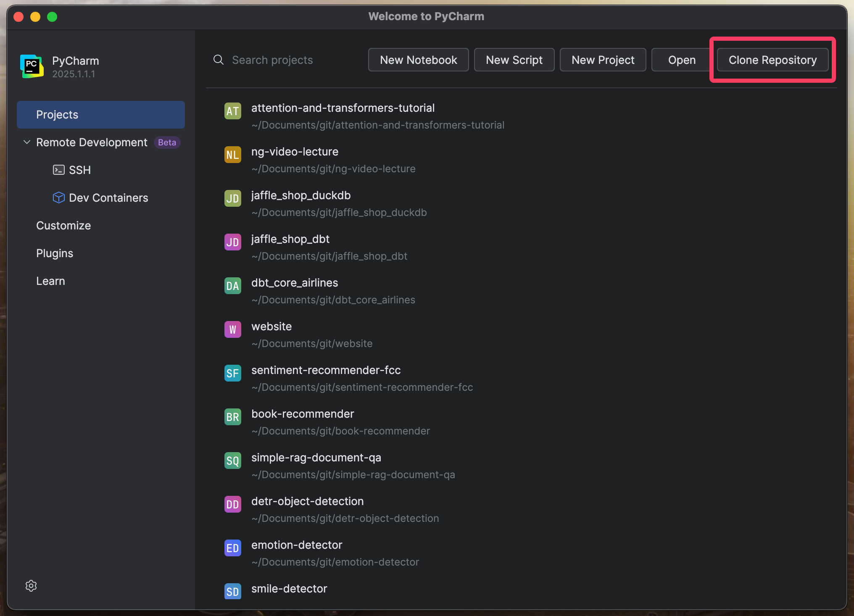
Task: Click the New Project button
Action: tap(603, 60)
